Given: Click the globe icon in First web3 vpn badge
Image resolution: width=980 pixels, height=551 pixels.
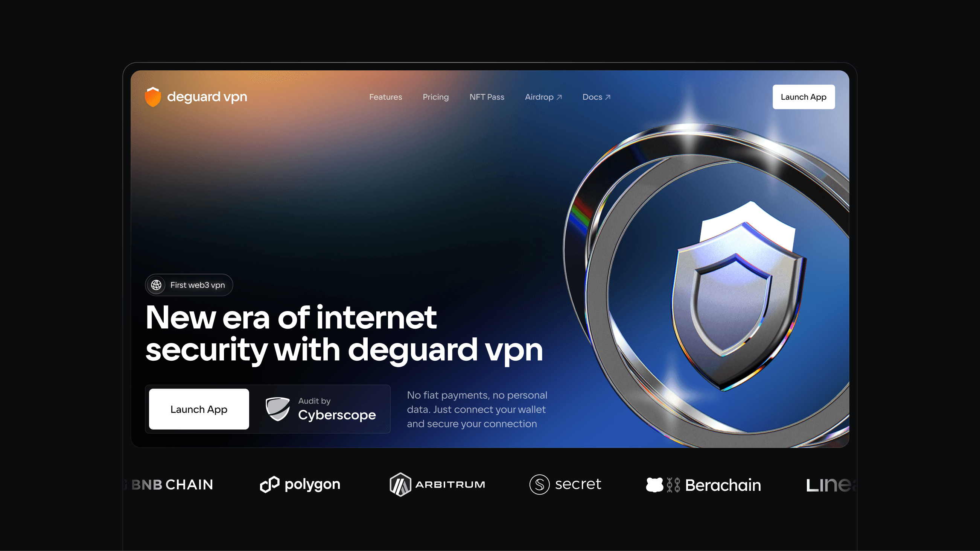Looking at the screenshot, I should click(x=156, y=285).
